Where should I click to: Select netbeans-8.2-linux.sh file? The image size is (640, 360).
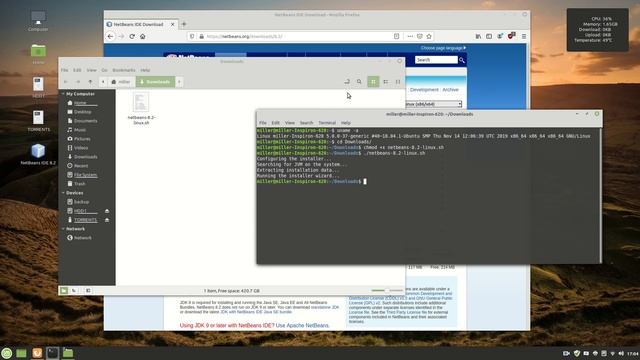pos(141,108)
